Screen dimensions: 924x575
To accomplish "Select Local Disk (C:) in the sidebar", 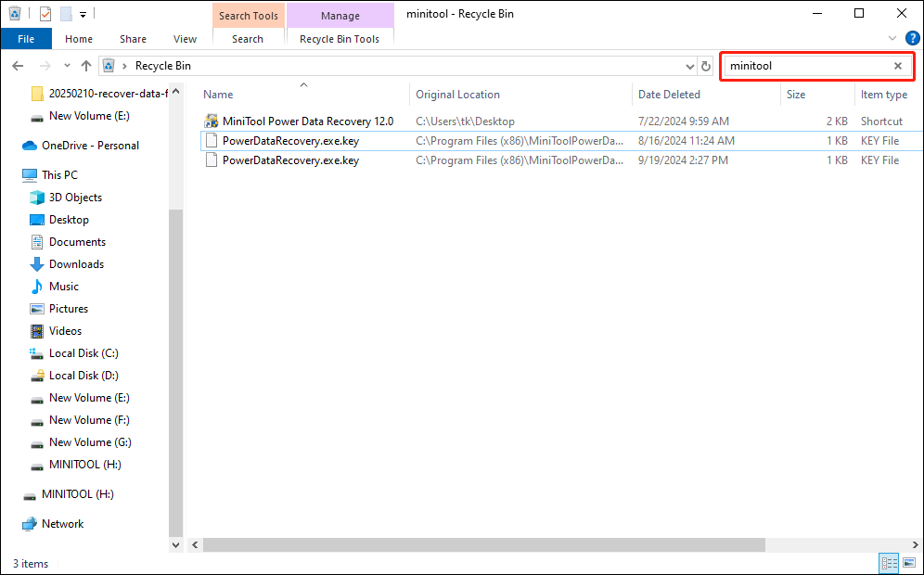I will [x=85, y=352].
